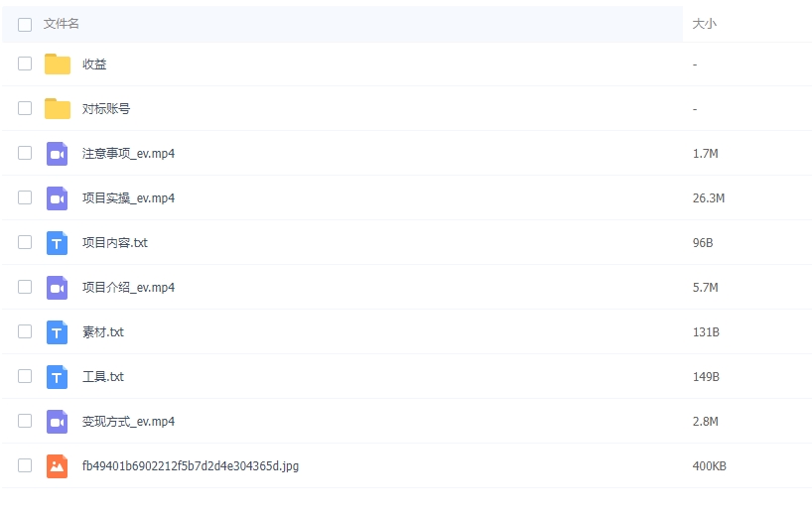This screenshot has height=516, width=812.
Task: Tick the checkbox for 工具.txt
Action: tap(25, 377)
